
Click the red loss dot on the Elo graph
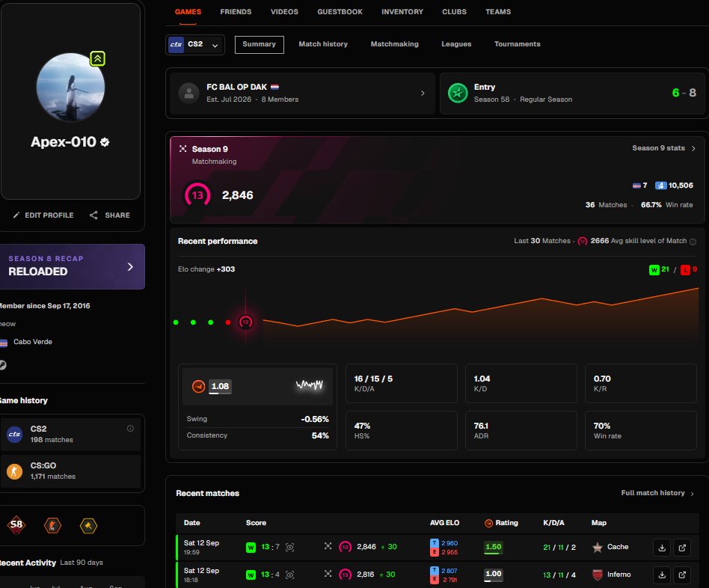228,322
